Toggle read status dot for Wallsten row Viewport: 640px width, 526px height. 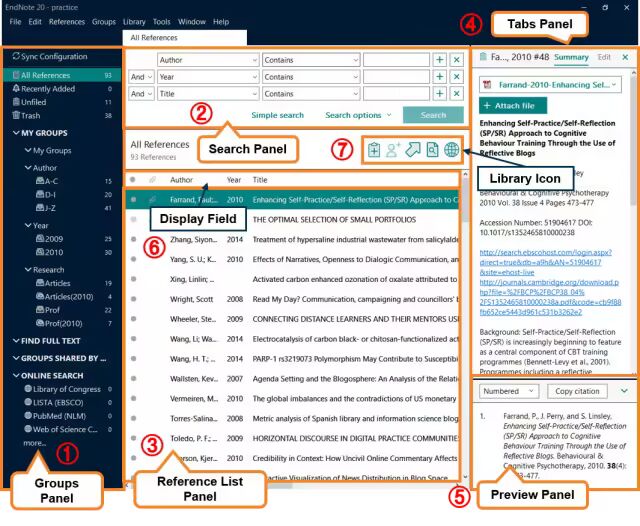coord(133,378)
